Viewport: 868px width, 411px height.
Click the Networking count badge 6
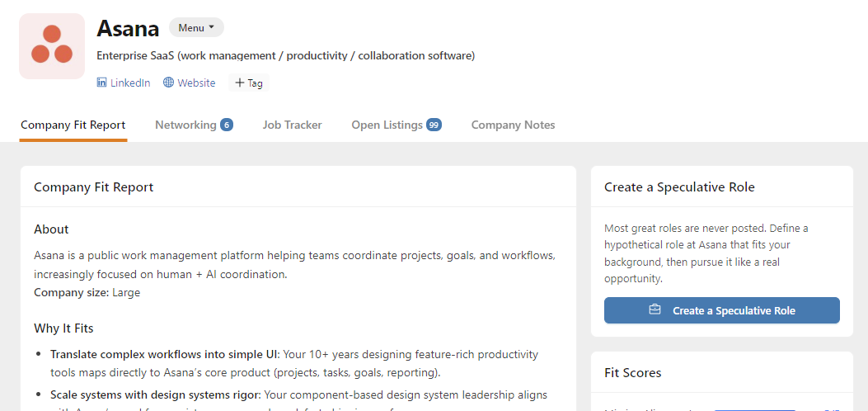click(x=227, y=125)
